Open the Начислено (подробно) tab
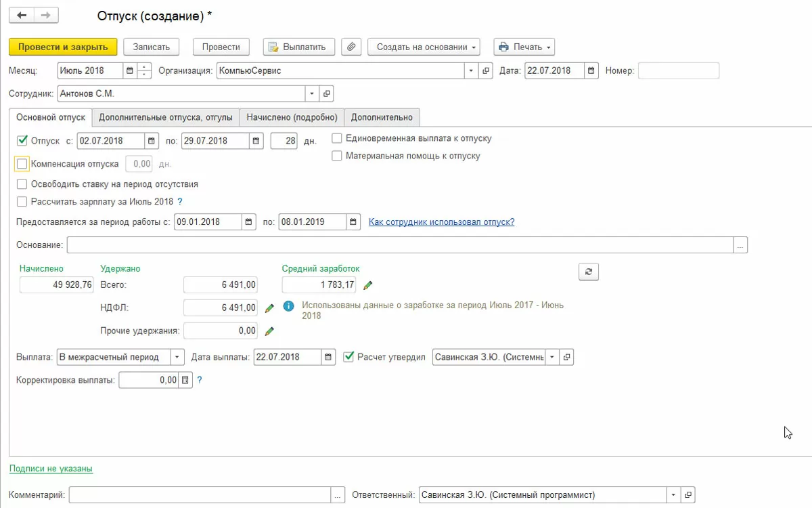This screenshot has width=812, height=508. (x=292, y=117)
